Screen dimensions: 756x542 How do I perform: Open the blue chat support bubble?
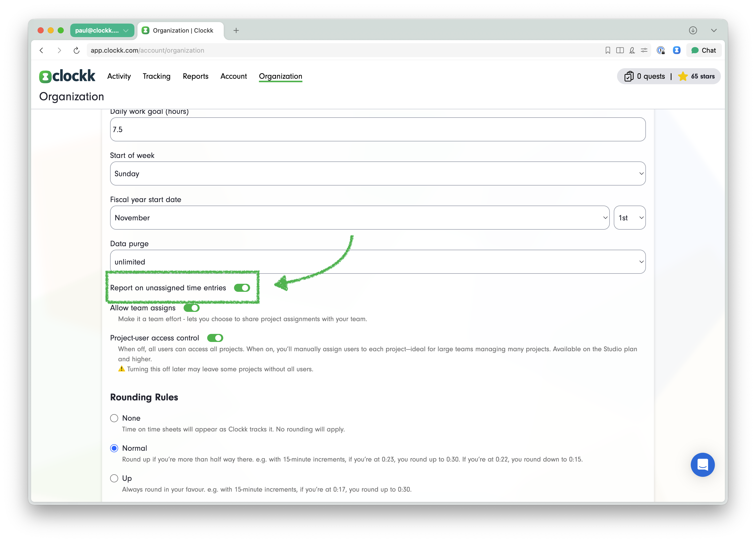702,464
